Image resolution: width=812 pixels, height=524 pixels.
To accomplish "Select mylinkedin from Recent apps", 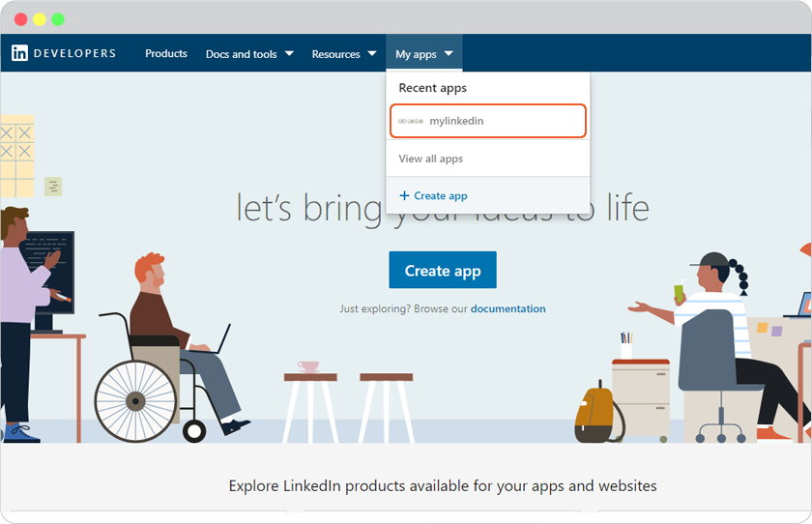I will 488,121.
